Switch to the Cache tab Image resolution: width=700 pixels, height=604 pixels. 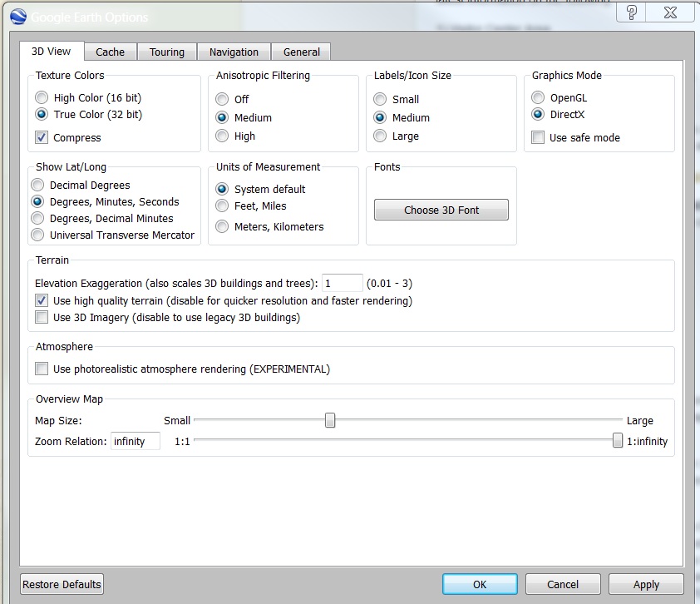point(110,52)
